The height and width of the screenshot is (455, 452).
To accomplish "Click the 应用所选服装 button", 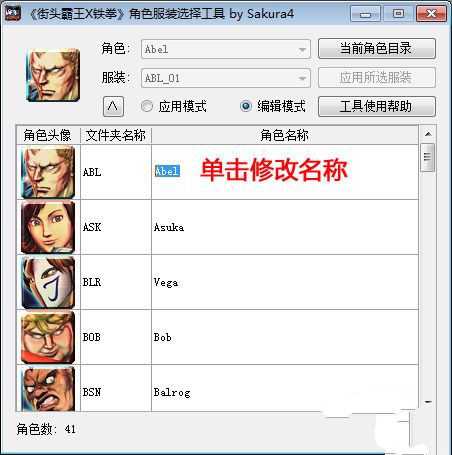I will tap(377, 78).
